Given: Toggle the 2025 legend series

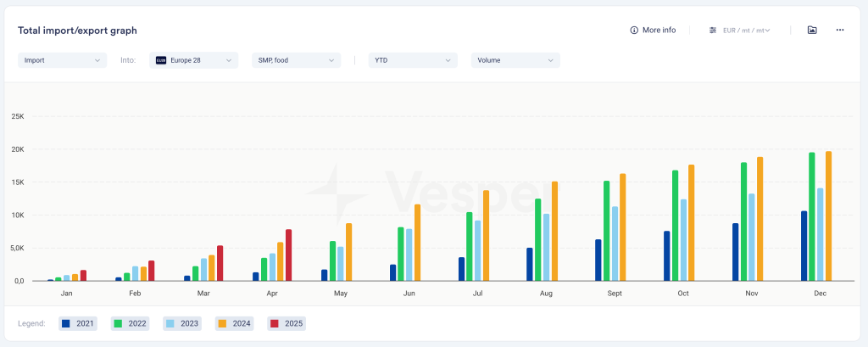Looking at the screenshot, I should pyautogui.click(x=287, y=324).
